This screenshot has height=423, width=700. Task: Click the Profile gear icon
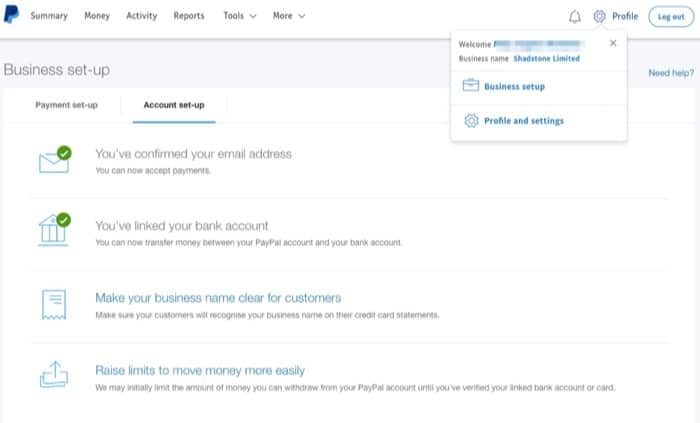coord(599,16)
